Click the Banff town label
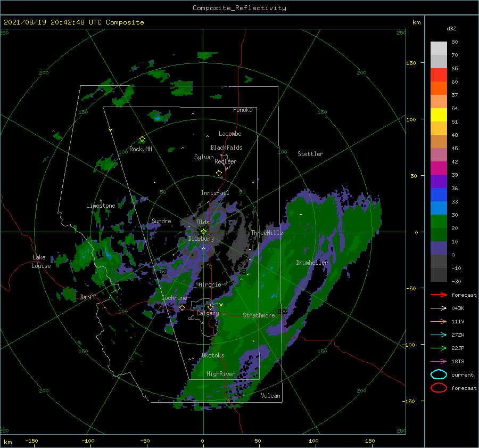This screenshot has width=479, height=448. click(x=88, y=297)
